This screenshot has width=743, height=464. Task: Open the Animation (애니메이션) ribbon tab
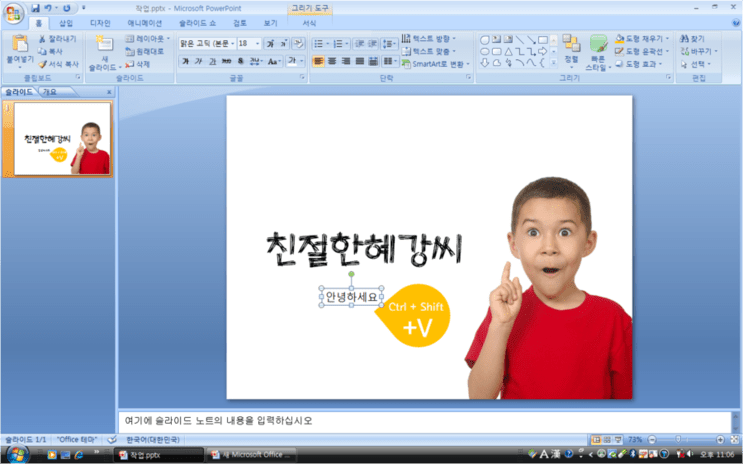coord(145,23)
